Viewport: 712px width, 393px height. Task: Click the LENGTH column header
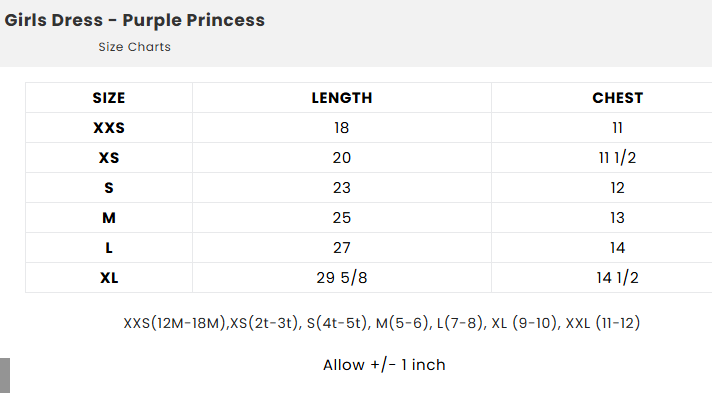[x=341, y=98]
